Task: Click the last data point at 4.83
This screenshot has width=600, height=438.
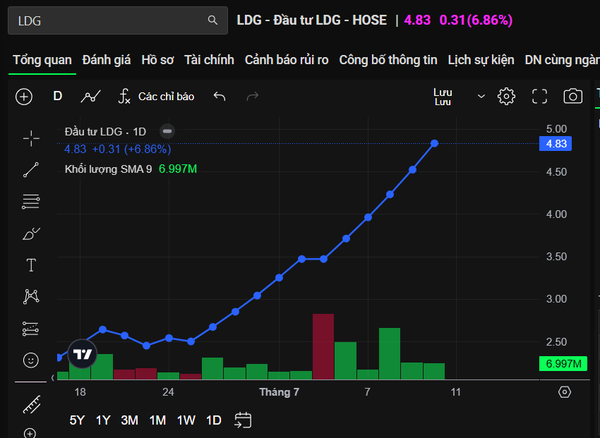Action: click(434, 143)
